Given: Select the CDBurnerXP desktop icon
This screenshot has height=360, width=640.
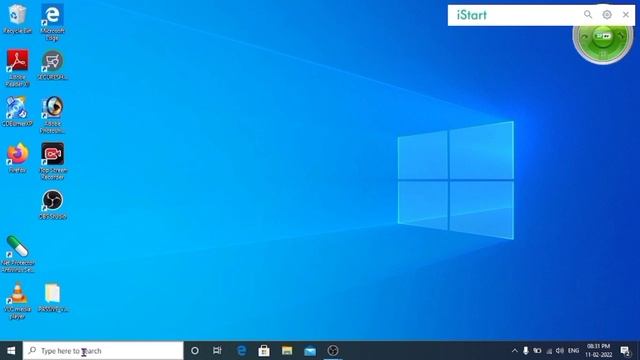Looking at the screenshot, I should (17, 111).
